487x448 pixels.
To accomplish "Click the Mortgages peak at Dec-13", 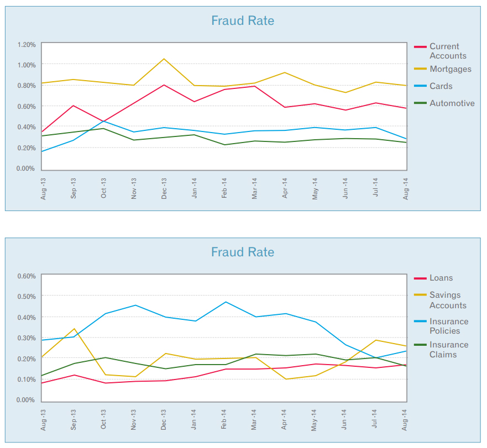I will [x=164, y=59].
